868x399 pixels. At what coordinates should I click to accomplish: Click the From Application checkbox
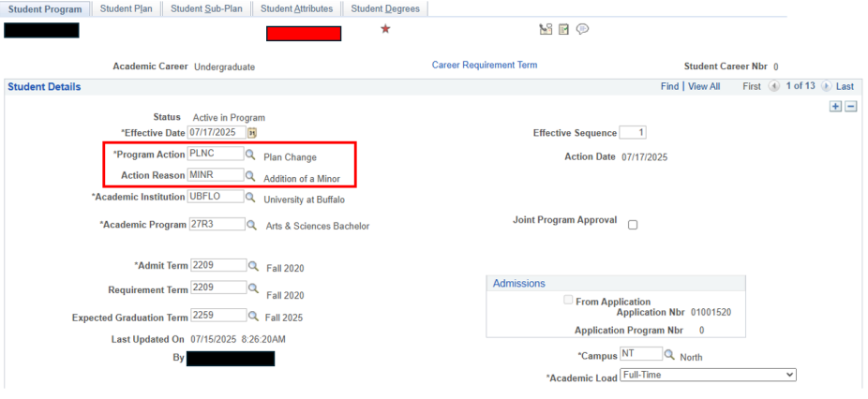point(567,301)
